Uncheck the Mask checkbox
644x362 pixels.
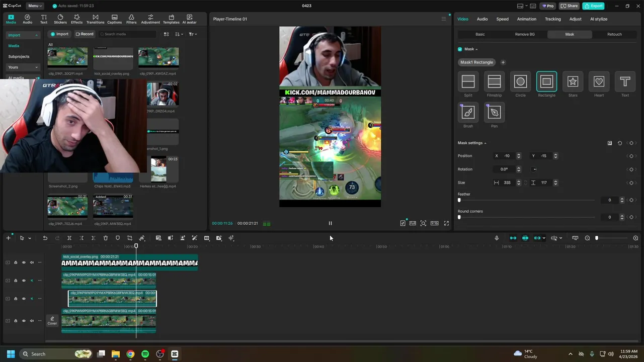(460, 49)
